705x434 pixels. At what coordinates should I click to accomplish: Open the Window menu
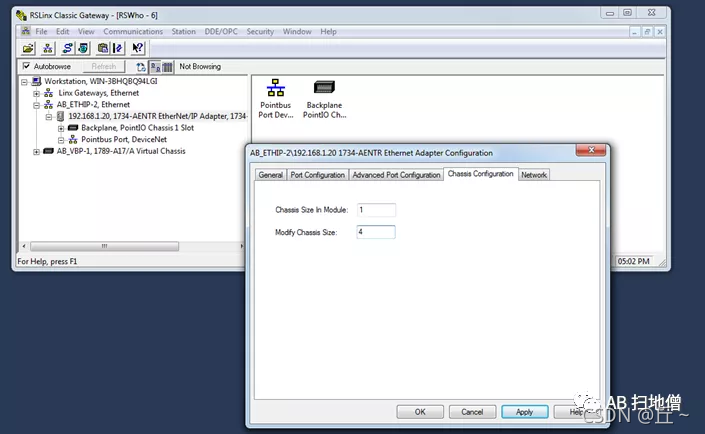pyautogui.click(x=297, y=31)
